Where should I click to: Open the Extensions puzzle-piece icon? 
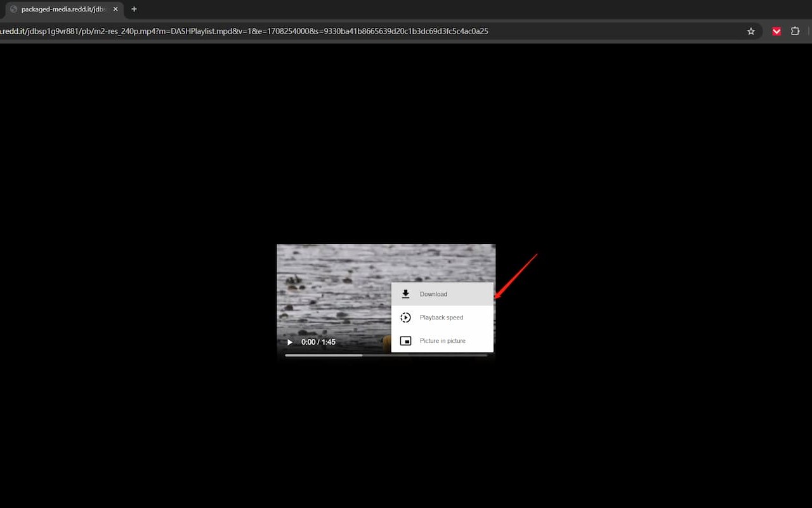tap(795, 30)
